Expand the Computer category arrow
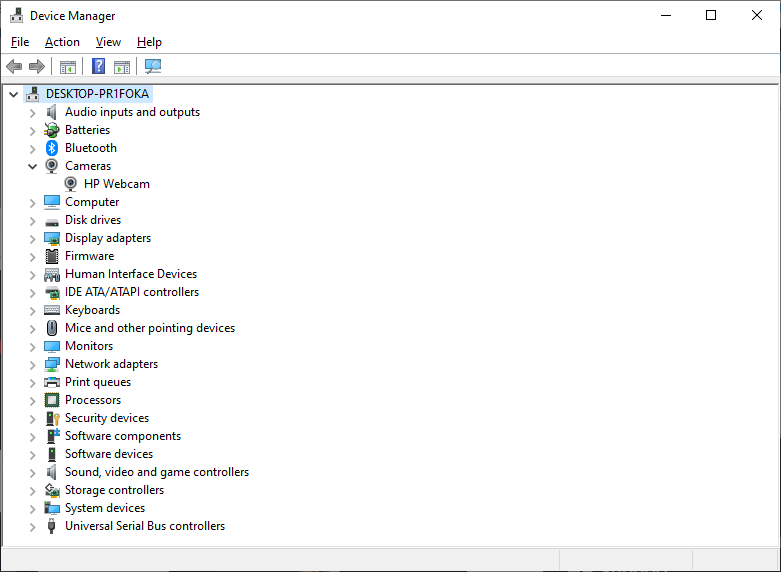The image size is (781, 572). coord(32,203)
